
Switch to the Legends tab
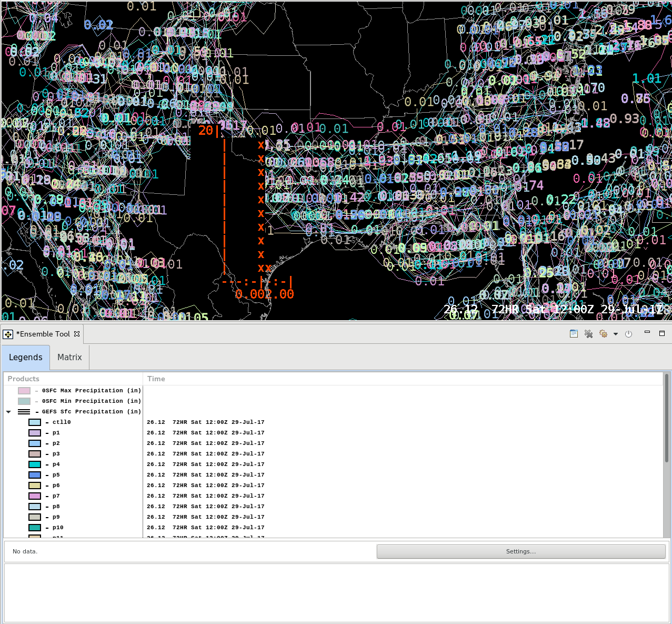(x=26, y=358)
